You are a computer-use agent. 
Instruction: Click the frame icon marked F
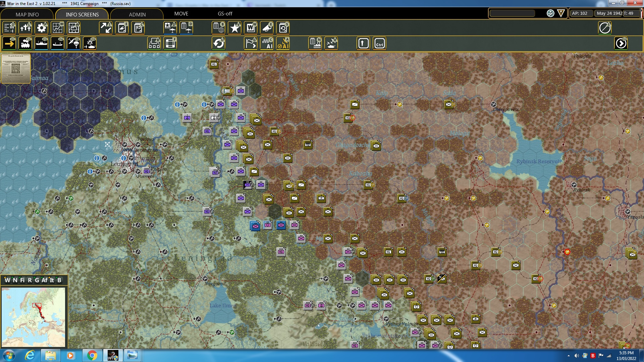pos(170,44)
